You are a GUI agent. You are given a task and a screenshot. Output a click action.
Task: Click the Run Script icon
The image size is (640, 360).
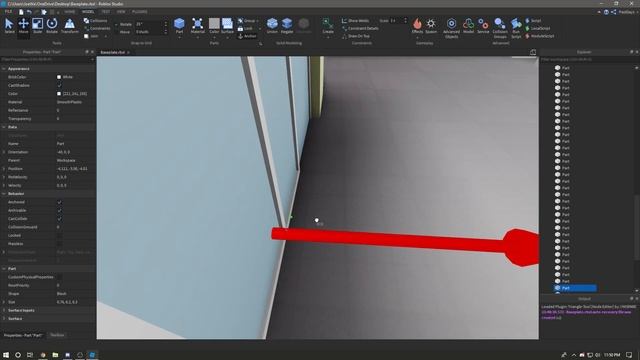pyautogui.click(x=516, y=28)
